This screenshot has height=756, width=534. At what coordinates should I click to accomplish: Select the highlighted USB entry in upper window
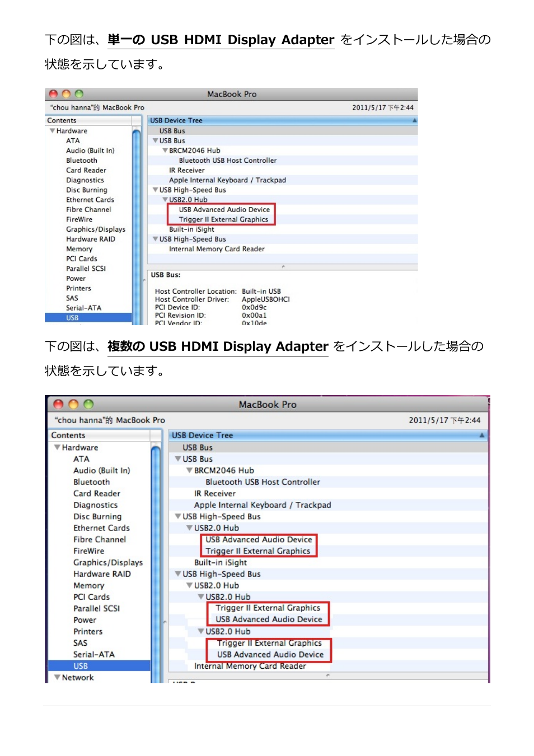88,318
